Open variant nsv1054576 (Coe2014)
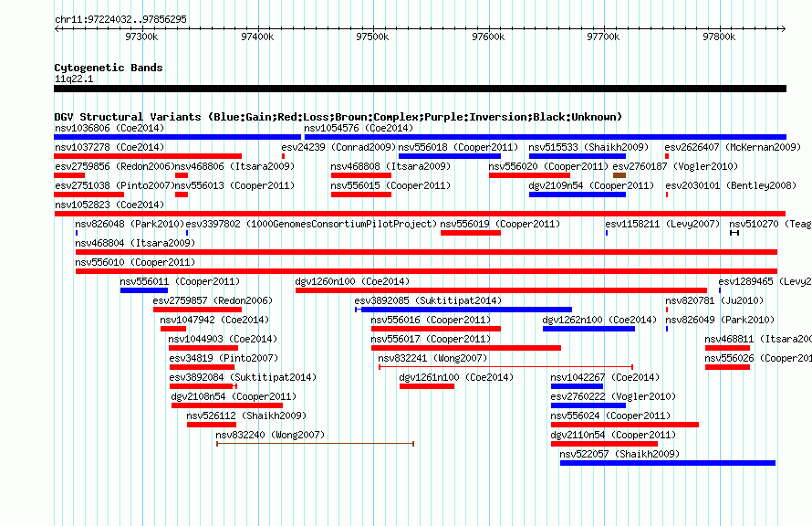812x526 pixels. tap(546, 137)
